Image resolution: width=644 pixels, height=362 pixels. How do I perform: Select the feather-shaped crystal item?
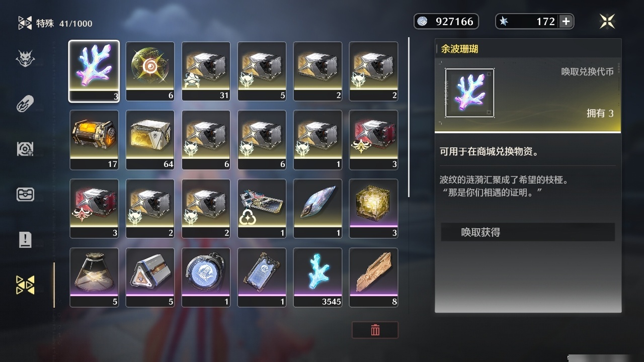[x=317, y=209]
